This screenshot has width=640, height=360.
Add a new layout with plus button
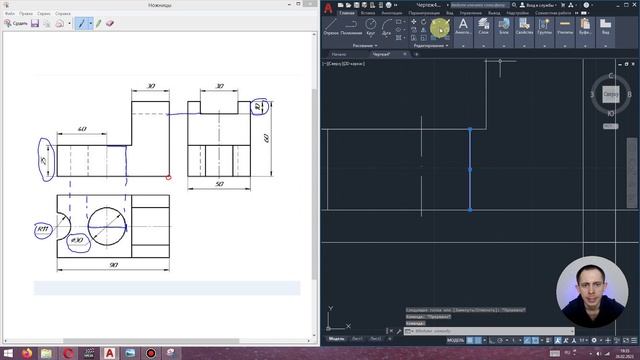[390, 339]
